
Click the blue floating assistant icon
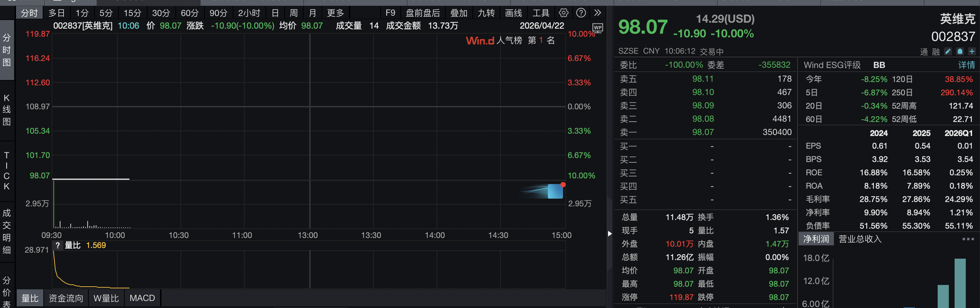coord(555,191)
